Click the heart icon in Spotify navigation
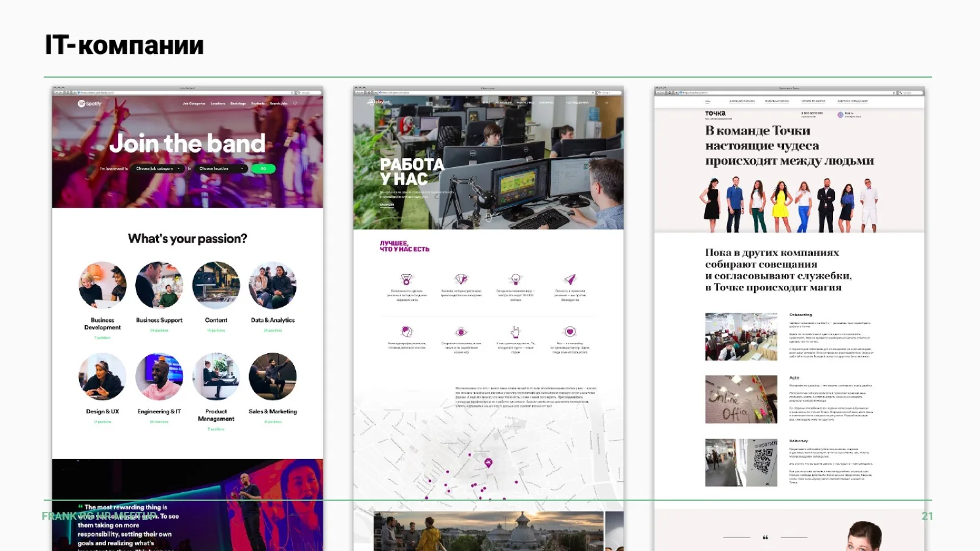The width and height of the screenshot is (980, 551). [x=295, y=103]
